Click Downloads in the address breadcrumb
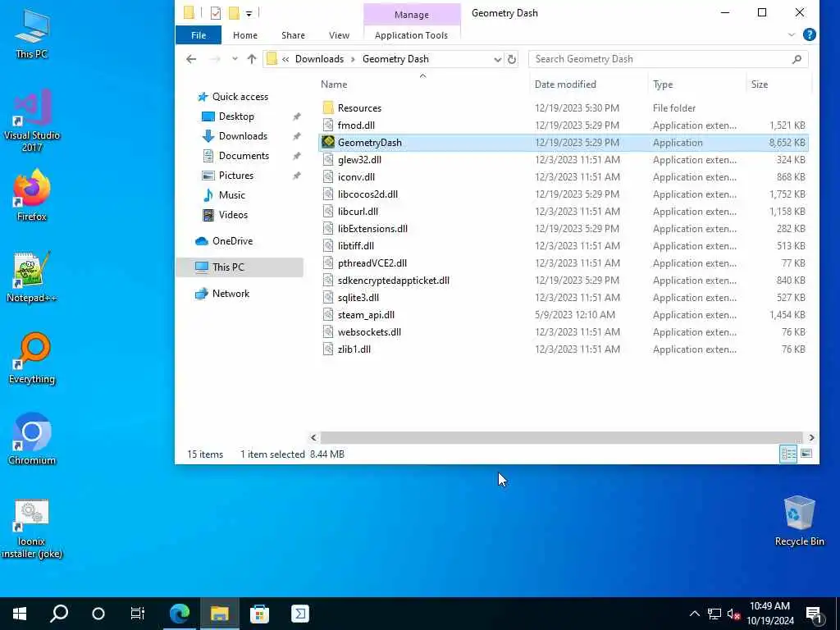This screenshot has width=840, height=630. [319, 59]
